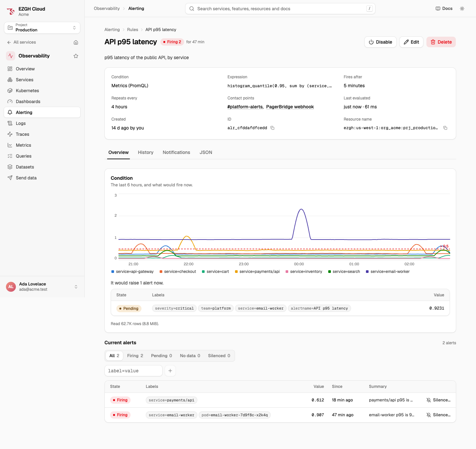Image resolution: width=476 pixels, height=449 pixels.
Task: Copy the alert rule ID
Action: point(272,128)
